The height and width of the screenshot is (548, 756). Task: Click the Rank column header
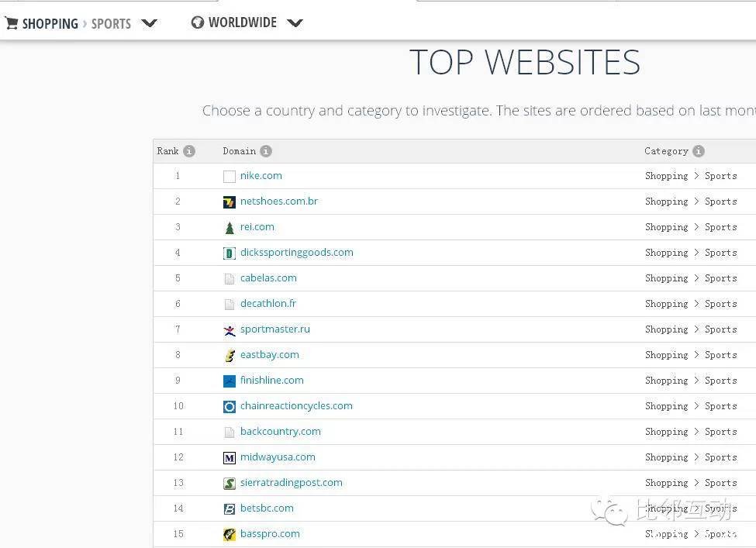coord(167,151)
